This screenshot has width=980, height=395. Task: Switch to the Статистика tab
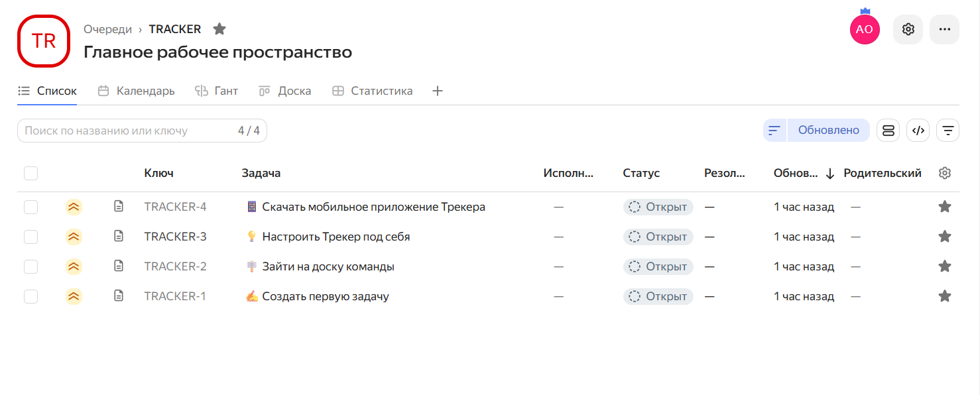[372, 91]
